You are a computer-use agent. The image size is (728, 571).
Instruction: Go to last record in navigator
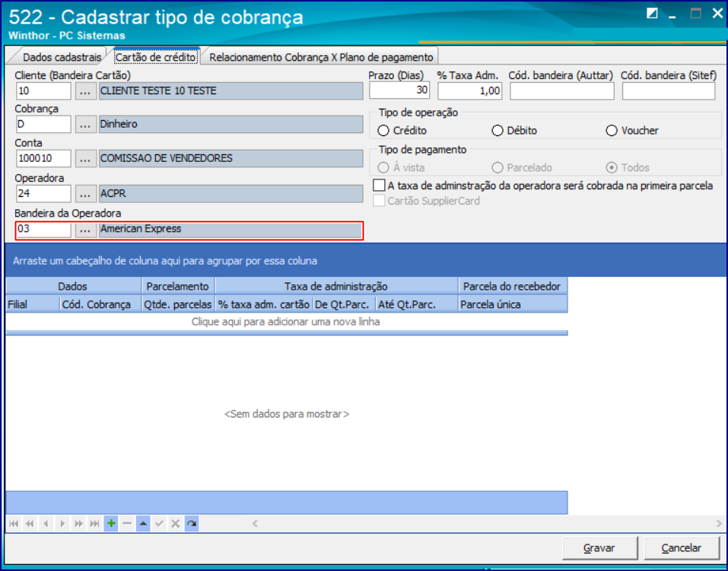[95, 524]
